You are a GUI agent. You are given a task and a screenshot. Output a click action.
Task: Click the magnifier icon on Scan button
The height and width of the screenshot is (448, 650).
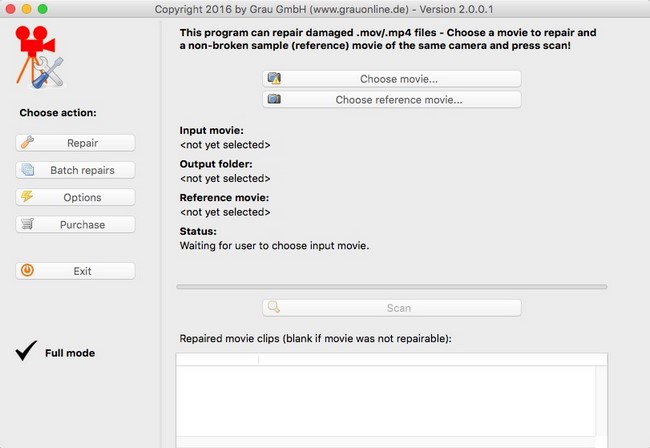275,309
